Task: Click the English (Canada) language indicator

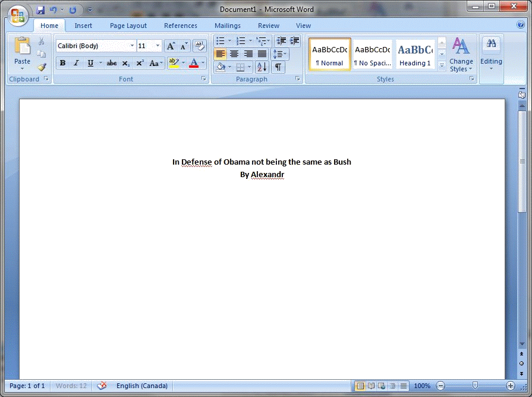Action: pyautogui.click(x=142, y=386)
